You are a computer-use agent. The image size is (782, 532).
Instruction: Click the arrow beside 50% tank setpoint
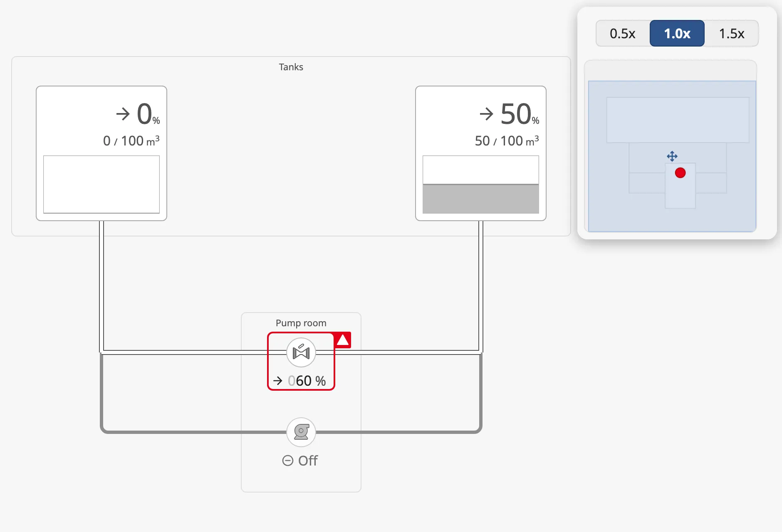pos(486,114)
